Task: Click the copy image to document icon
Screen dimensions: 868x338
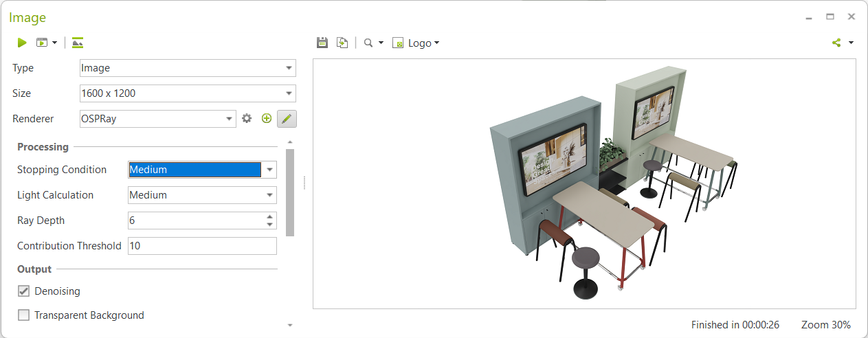Action: [342, 43]
